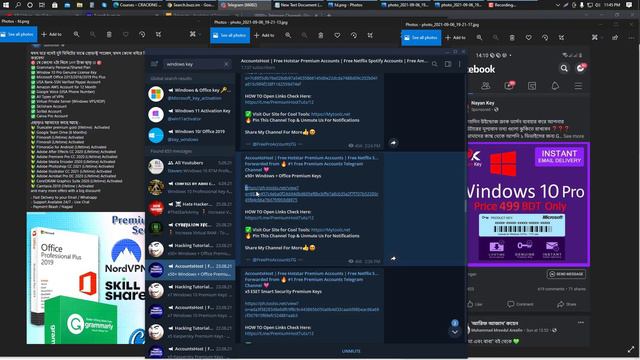Favorite the image in the middle Photos window
Image resolution: width=640 pixels, height=360 pixels.
point(337,36)
